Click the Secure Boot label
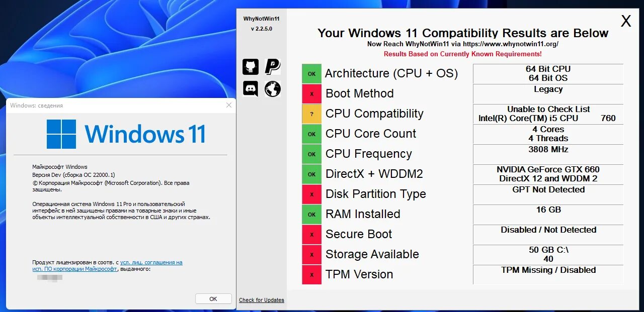This screenshot has width=644, height=312. [x=359, y=234]
